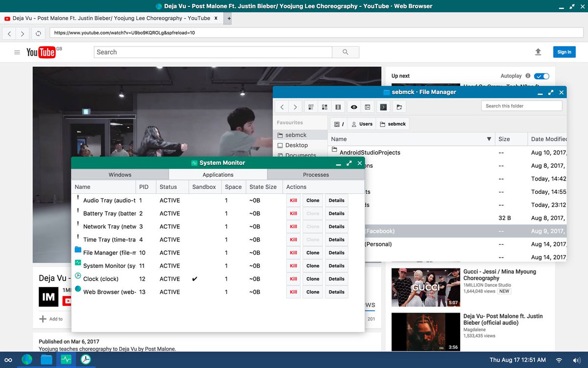The width and height of the screenshot is (588, 368).
Task: Sort File Manager by Date Modified column
Action: pyautogui.click(x=547, y=139)
